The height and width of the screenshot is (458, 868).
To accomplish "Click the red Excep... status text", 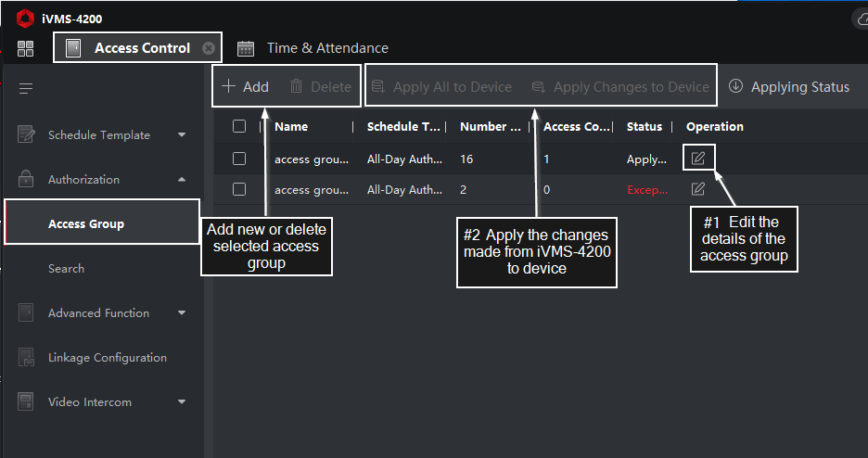I will [x=647, y=190].
